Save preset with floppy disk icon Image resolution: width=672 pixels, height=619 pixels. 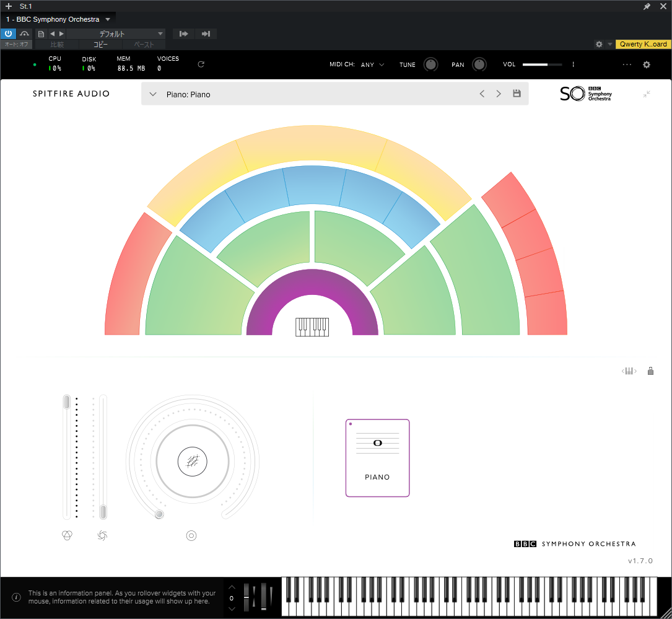tap(517, 94)
